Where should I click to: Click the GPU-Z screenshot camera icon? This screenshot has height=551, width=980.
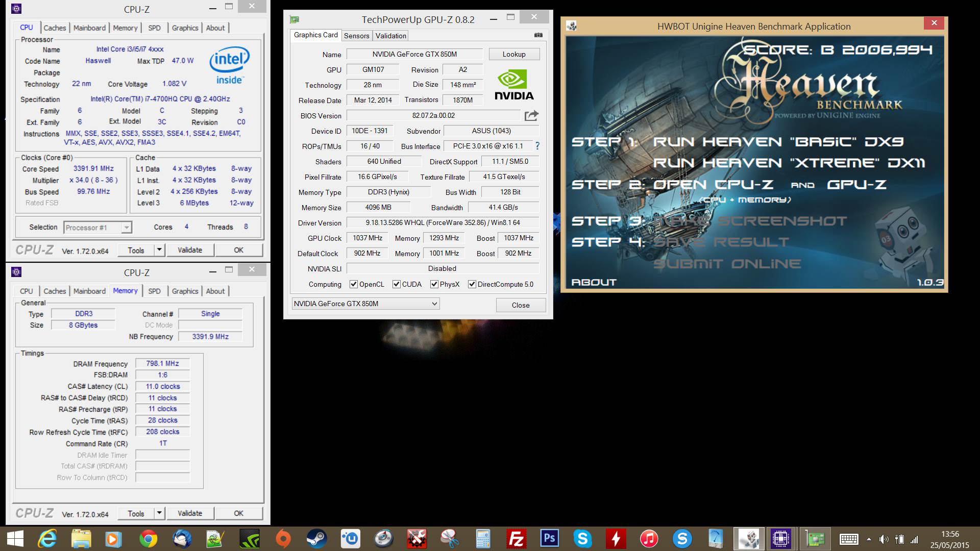538,35
